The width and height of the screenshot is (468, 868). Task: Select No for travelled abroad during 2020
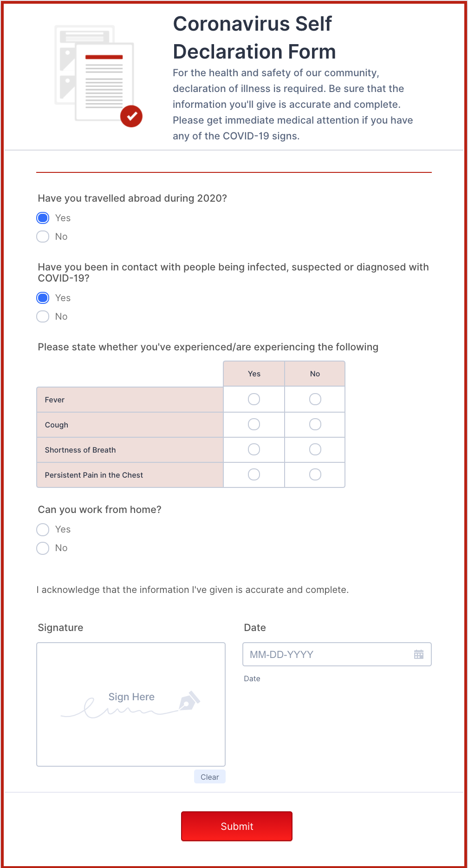click(43, 237)
